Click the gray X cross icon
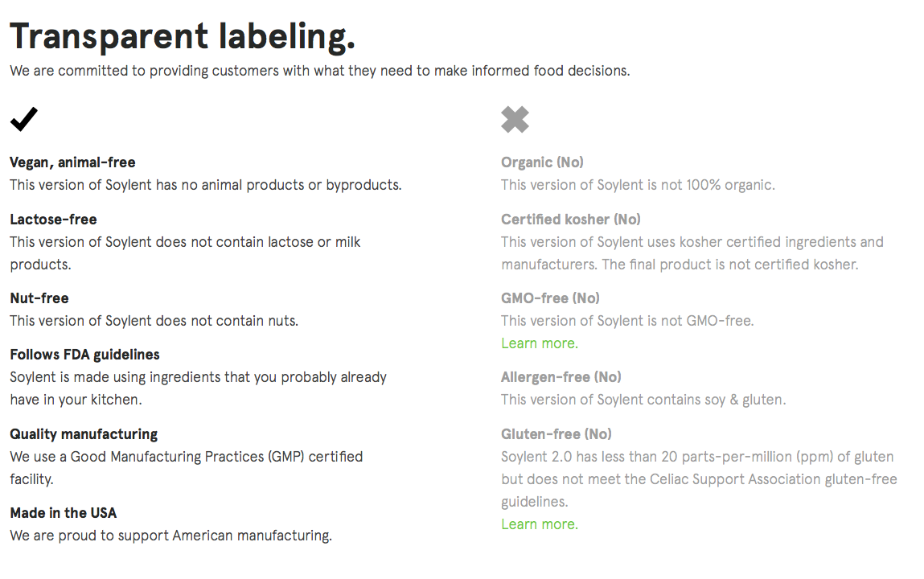Screen dimensions: 924x579 click(515, 119)
